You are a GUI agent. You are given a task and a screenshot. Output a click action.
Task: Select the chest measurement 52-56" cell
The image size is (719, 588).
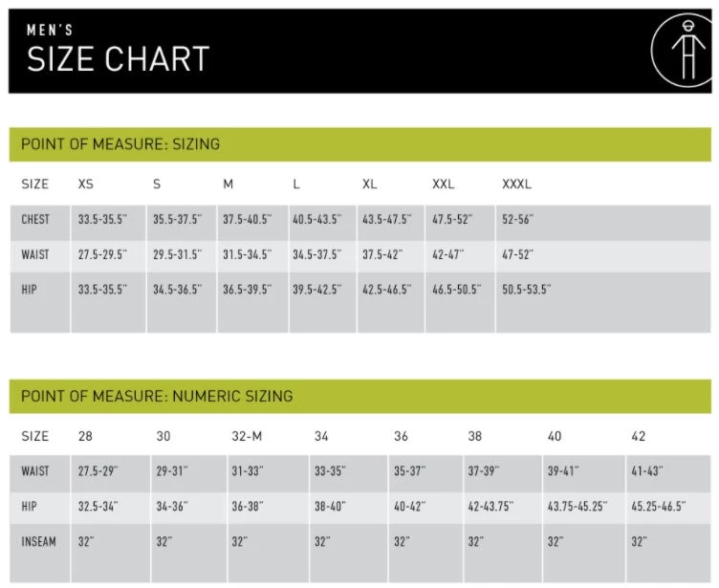[x=517, y=219]
